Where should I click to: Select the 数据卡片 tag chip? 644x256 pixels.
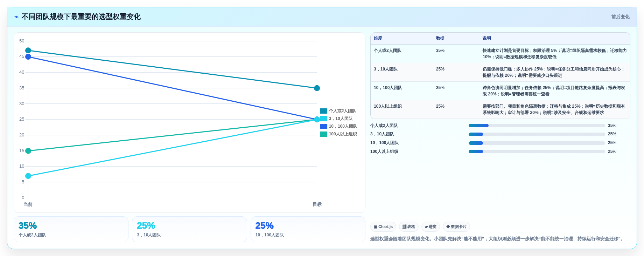pyautogui.click(x=456, y=227)
